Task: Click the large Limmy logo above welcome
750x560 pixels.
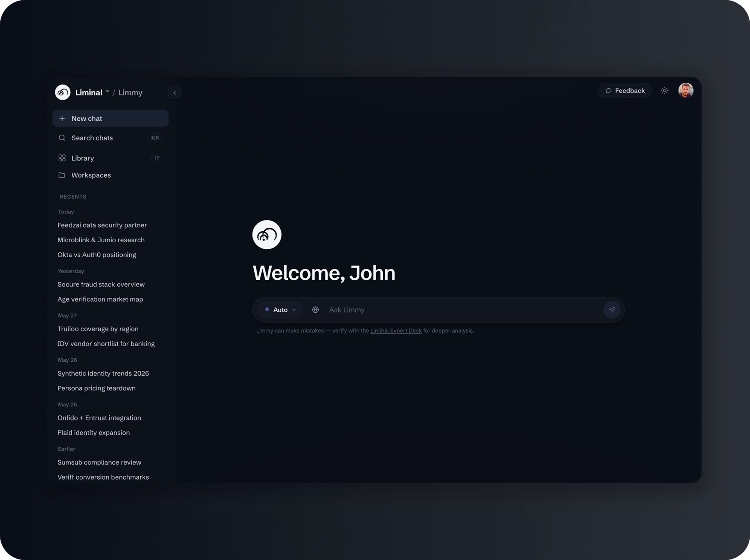Action: (x=267, y=235)
